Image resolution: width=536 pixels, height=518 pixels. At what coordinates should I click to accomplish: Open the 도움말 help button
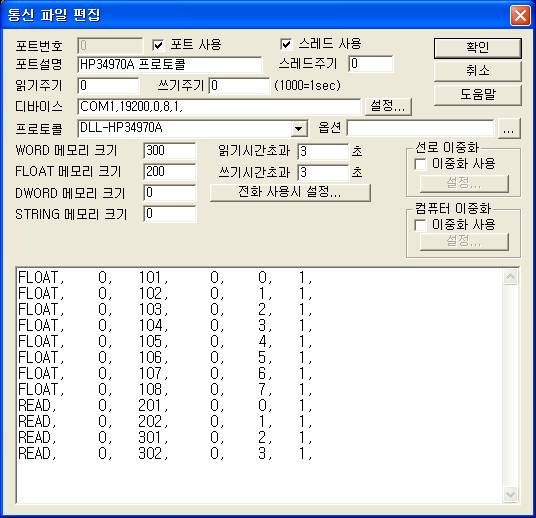[x=478, y=95]
